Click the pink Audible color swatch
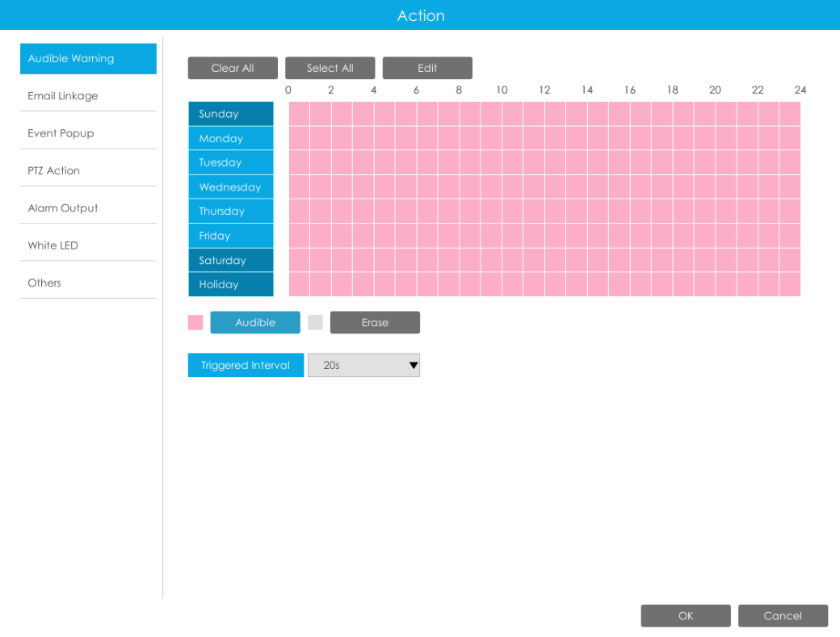Viewport: 840px width, 637px height. (x=195, y=322)
